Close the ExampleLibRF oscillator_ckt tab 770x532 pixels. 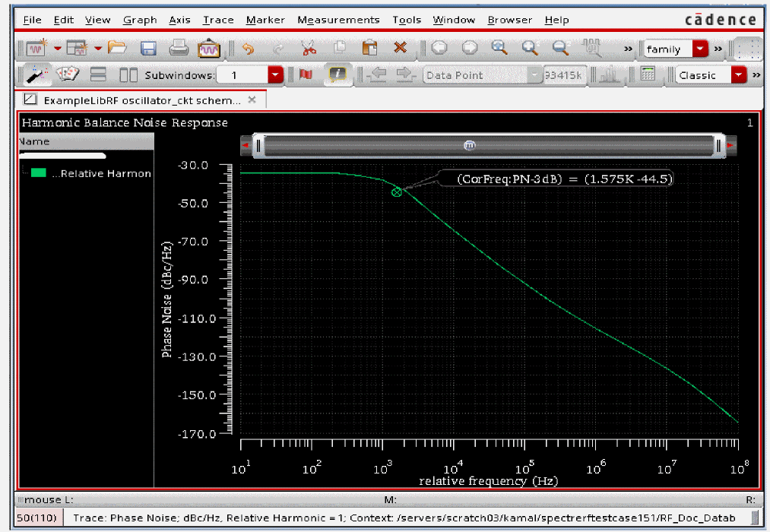click(252, 100)
